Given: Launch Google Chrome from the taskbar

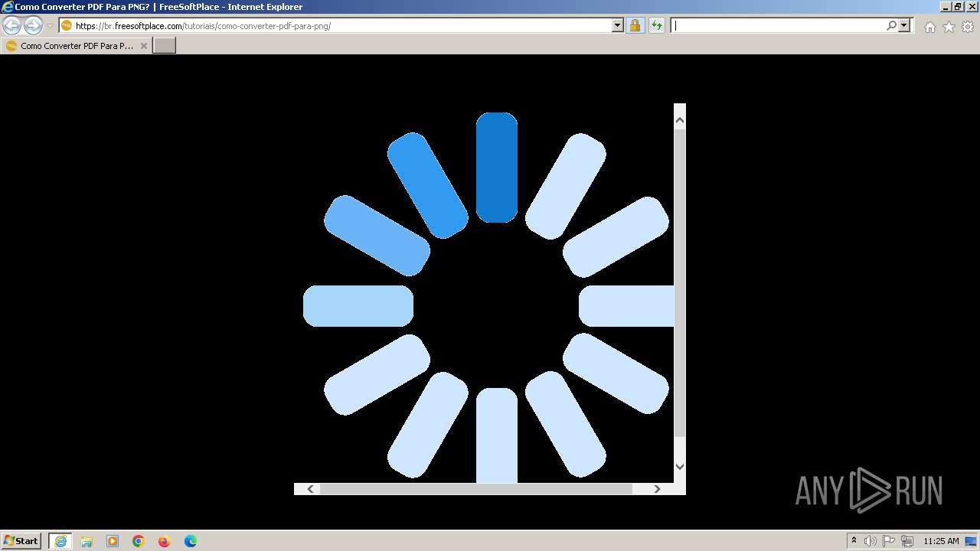Looking at the screenshot, I should [139, 541].
